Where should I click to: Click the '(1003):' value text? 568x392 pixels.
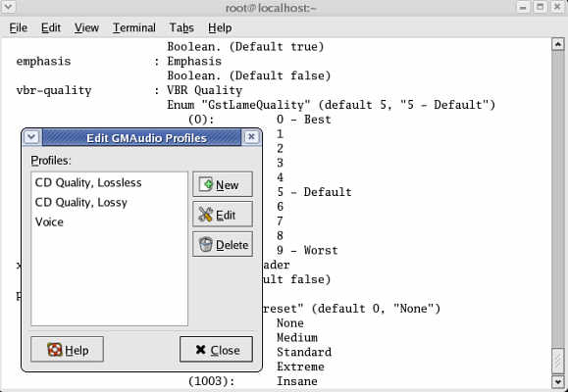point(212,381)
